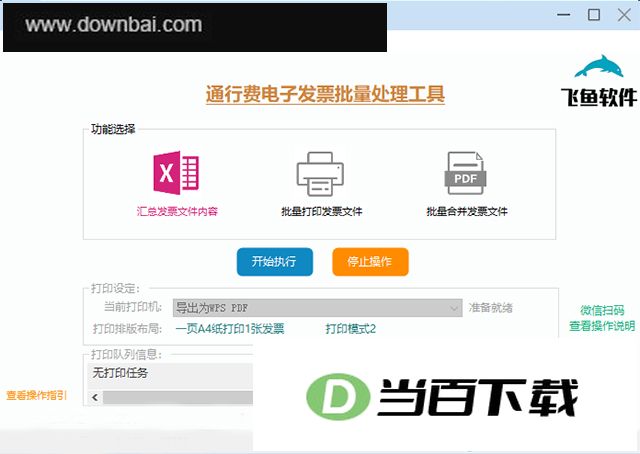Click the 一页A4纸打印1张发票 layout link
This screenshot has width=640, height=454.
click(230, 329)
